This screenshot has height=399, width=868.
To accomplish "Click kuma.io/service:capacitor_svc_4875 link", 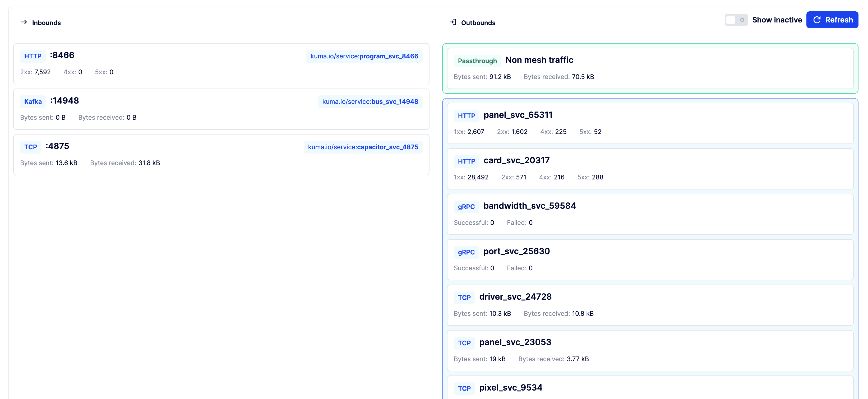I will coord(363,147).
